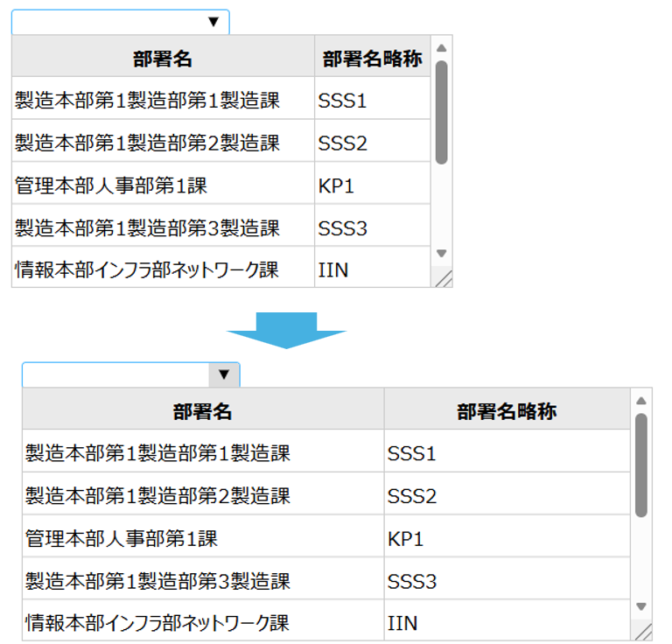Viewport: 672px width, 644px height.
Task: Open the dropdown arrow of the wider combo box
Action: pos(224,375)
